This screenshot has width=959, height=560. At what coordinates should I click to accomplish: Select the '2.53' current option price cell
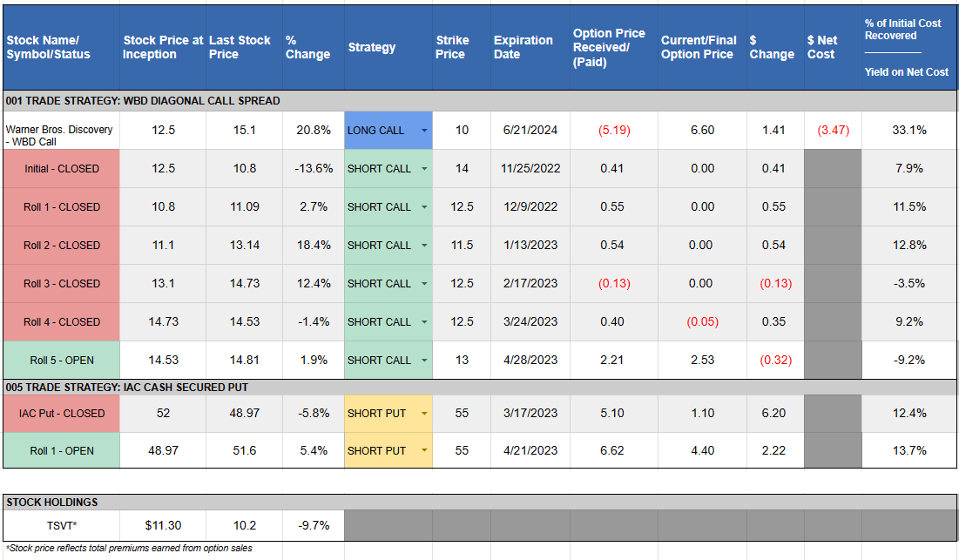[702, 360]
